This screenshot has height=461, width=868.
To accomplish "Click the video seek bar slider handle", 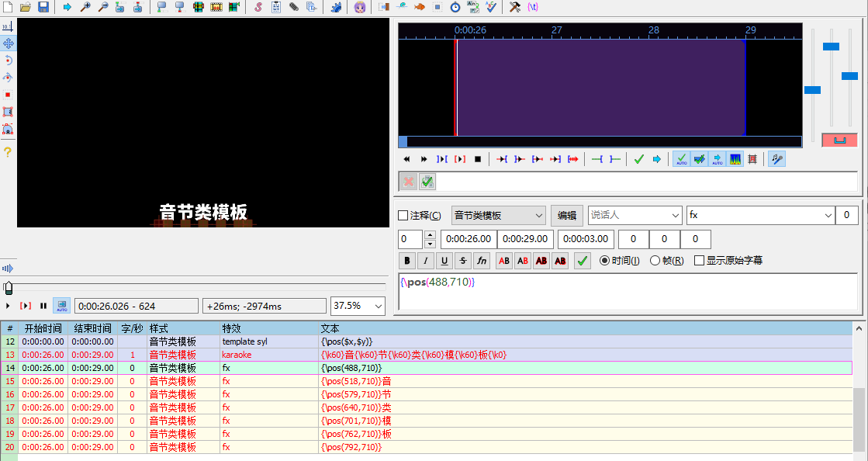I will (8, 288).
